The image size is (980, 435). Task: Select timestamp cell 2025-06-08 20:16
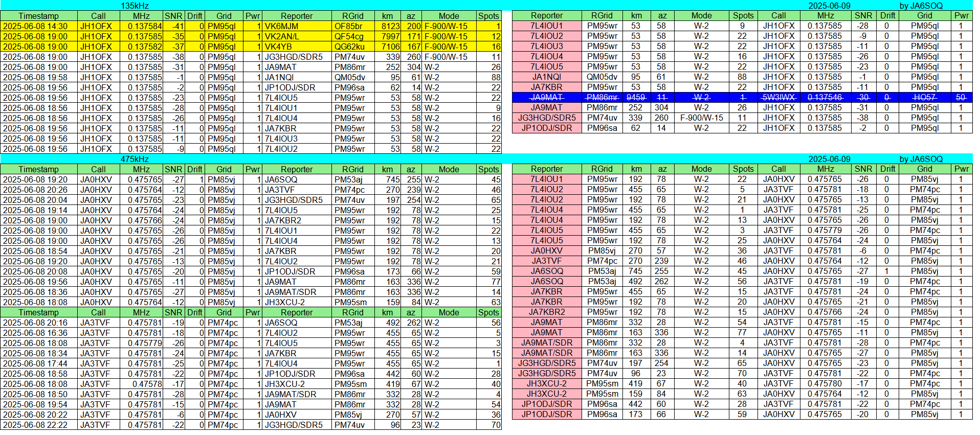pyautogui.click(x=39, y=323)
